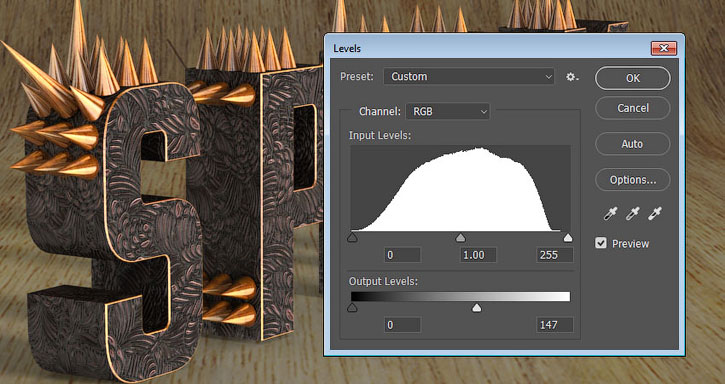Click the input highlights field showing 255
Image resolution: width=725 pixels, height=384 pixels.
(x=555, y=255)
